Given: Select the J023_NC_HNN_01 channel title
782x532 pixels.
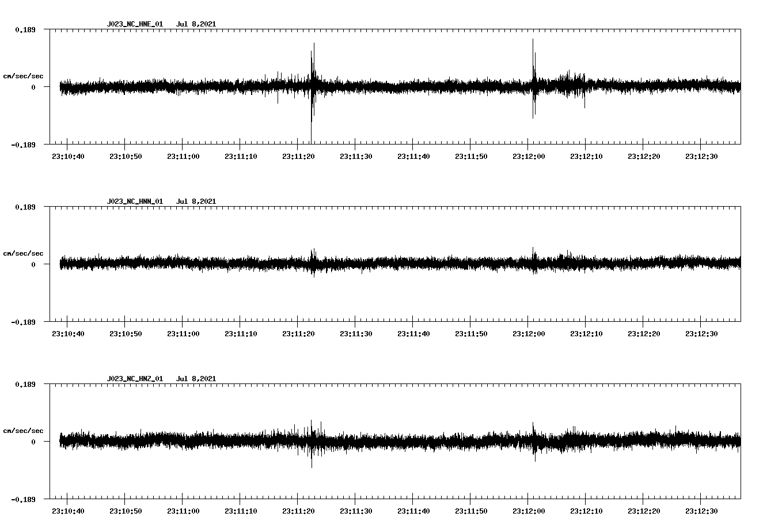Looking at the screenshot, I should click(134, 200).
